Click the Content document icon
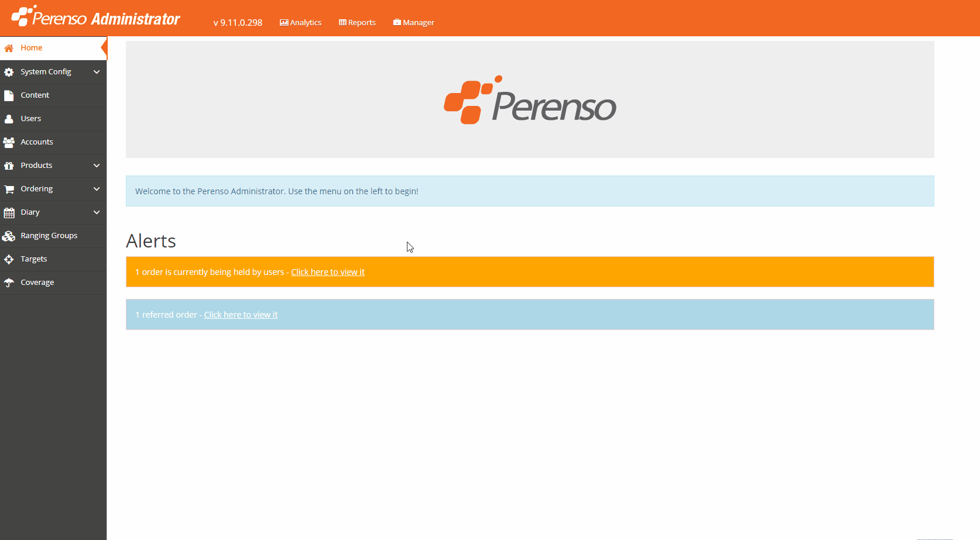980x540 pixels. (x=9, y=95)
